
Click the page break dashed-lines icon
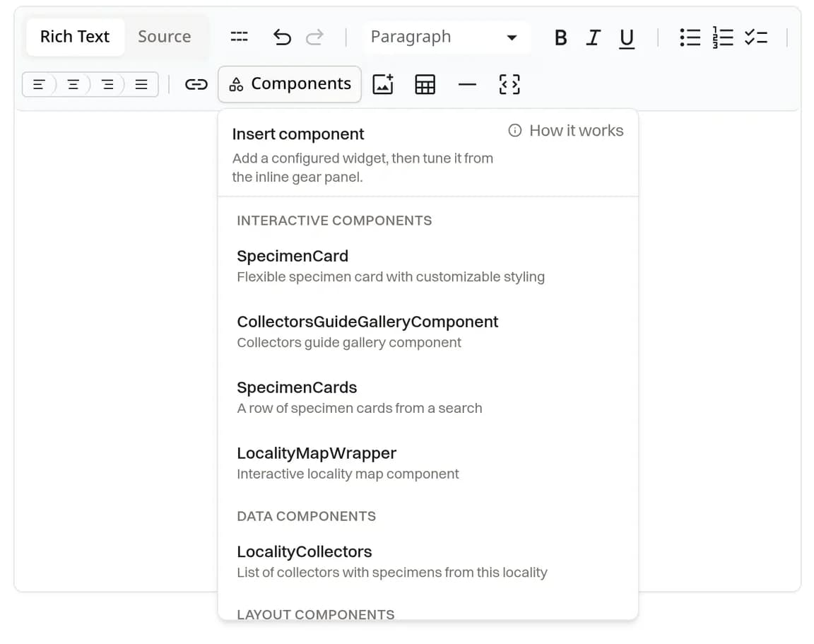click(239, 37)
